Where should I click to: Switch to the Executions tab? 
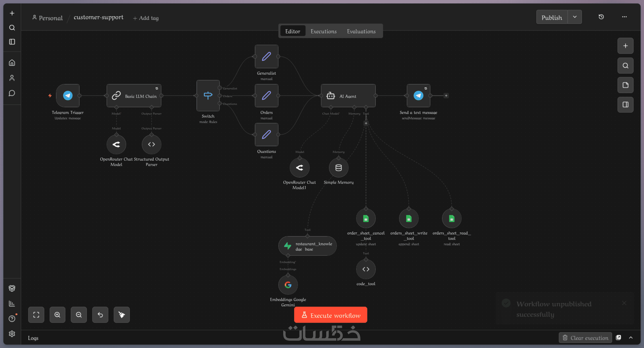(323, 31)
